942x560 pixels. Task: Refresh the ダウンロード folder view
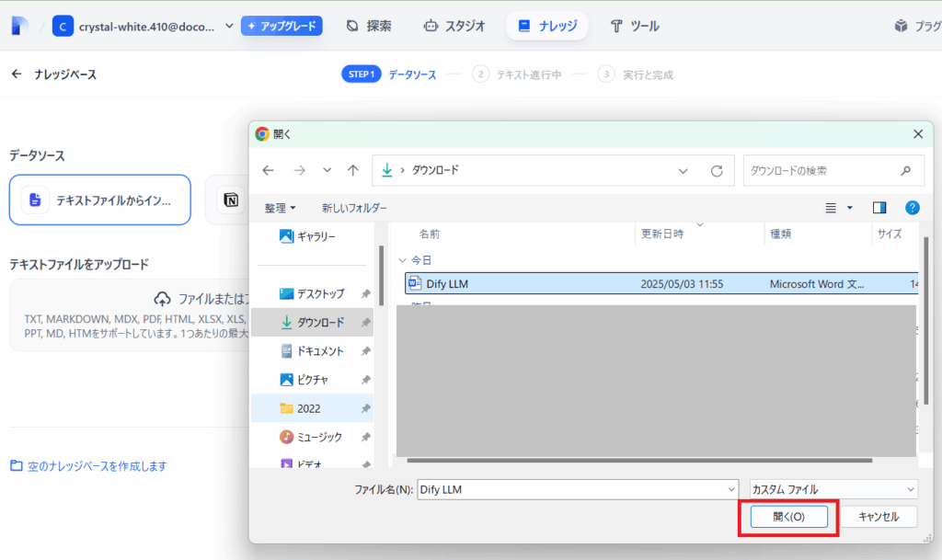point(717,170)
